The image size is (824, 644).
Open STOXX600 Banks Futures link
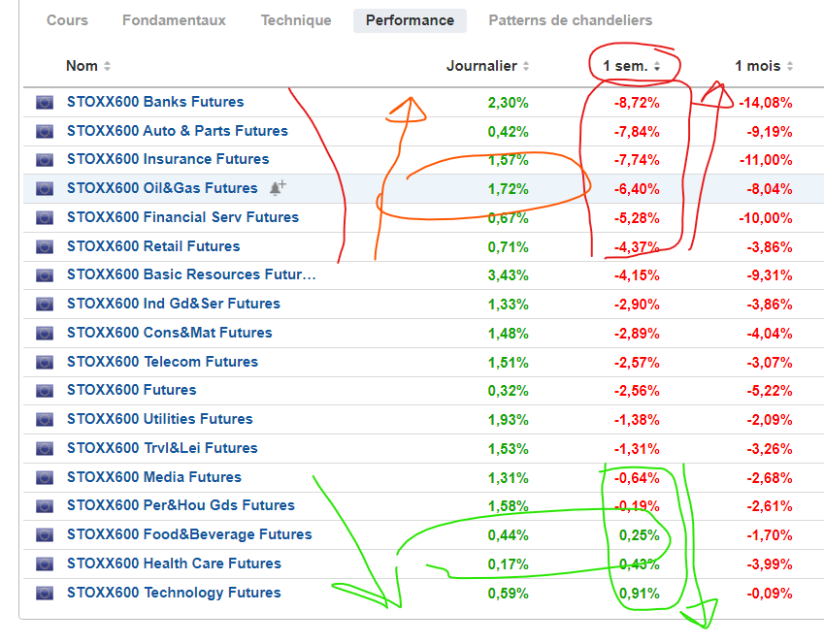tap(155, 102)
